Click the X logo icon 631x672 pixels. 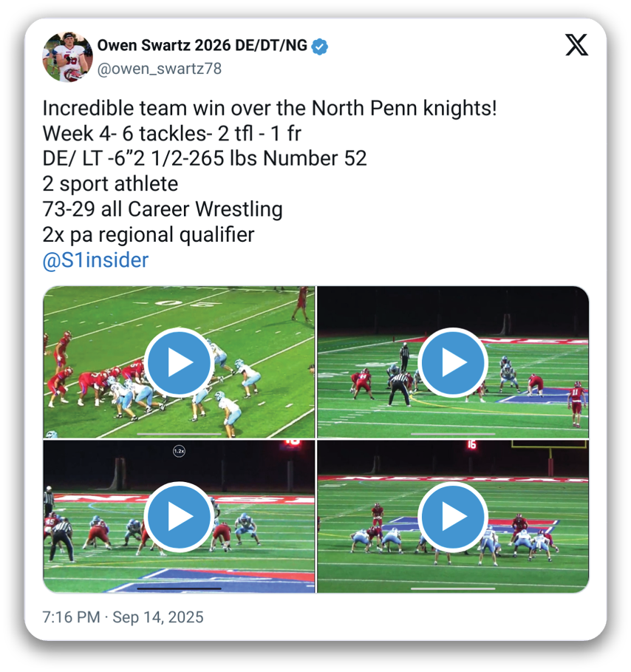pos(576,45)
